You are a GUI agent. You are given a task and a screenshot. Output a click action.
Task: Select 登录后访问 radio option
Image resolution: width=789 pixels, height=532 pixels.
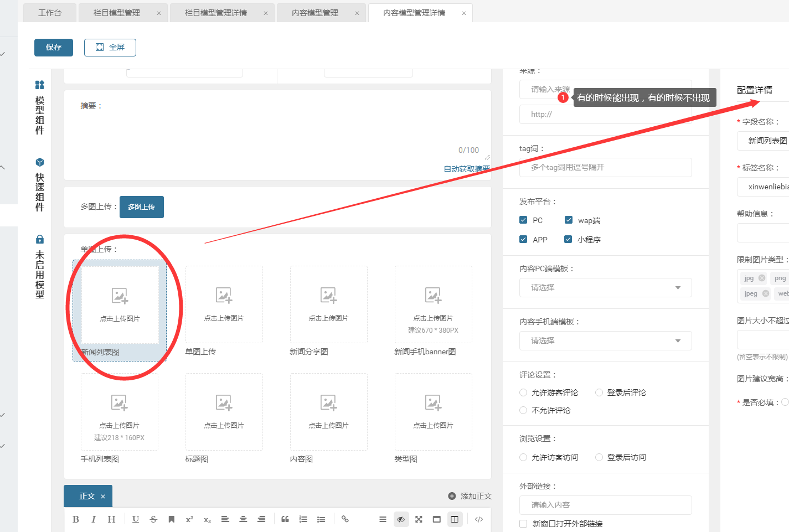pyautogui.click(x=599, y=457)
